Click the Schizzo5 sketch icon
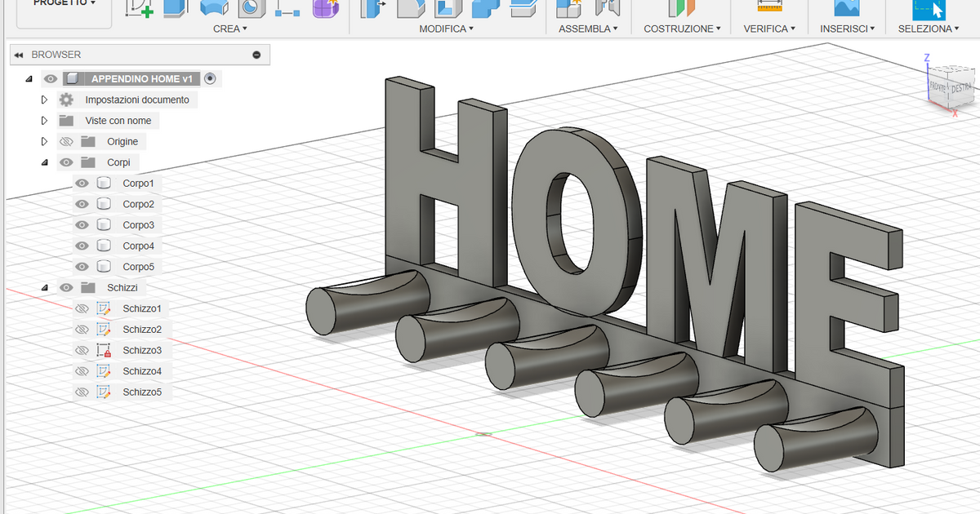The image size is (980, 514). click(x=104, y=392)
